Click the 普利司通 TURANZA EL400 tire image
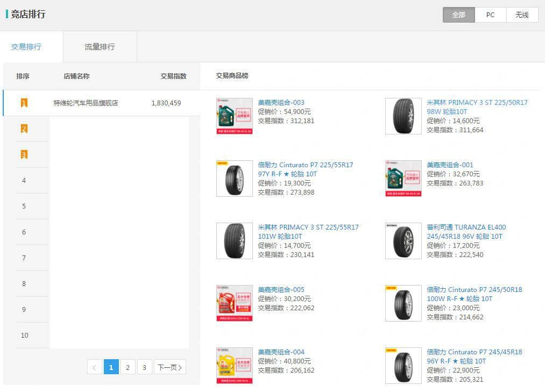545x392 pixels. pyautogui.click(x=404, y=241)
